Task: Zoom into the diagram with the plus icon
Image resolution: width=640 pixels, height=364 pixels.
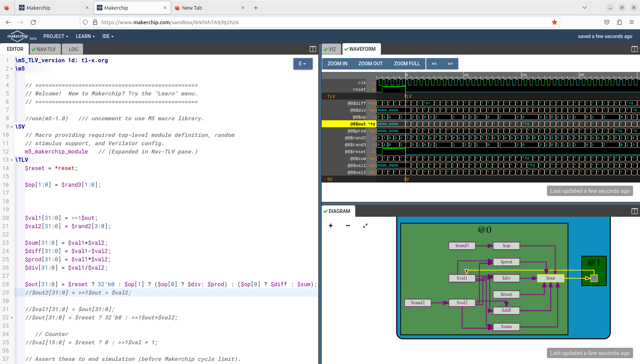Action: (x=330, y=225)
